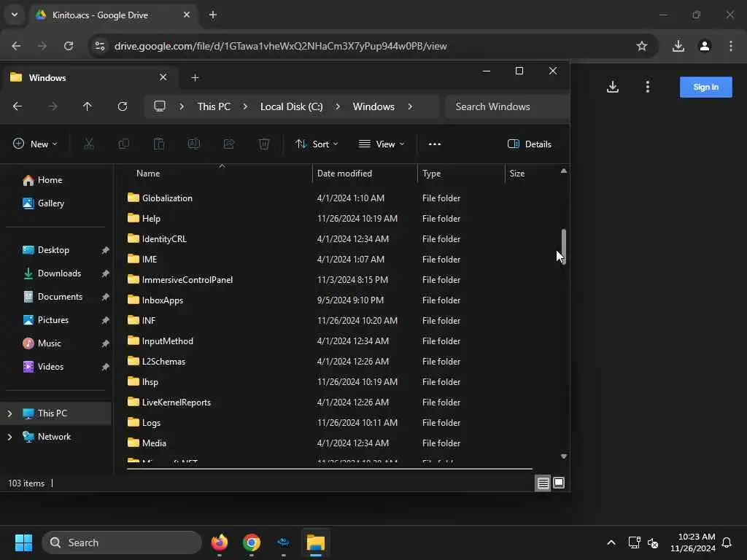Viewport: 747px width, 560px height.
Task: Click the Cut scissors icon in Explorer toolbar
Action: point(88,144)
